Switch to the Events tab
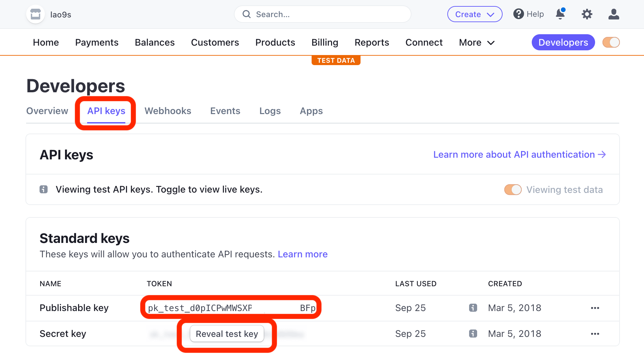Screen dimensions: 644x355 [x=225, y=111]
